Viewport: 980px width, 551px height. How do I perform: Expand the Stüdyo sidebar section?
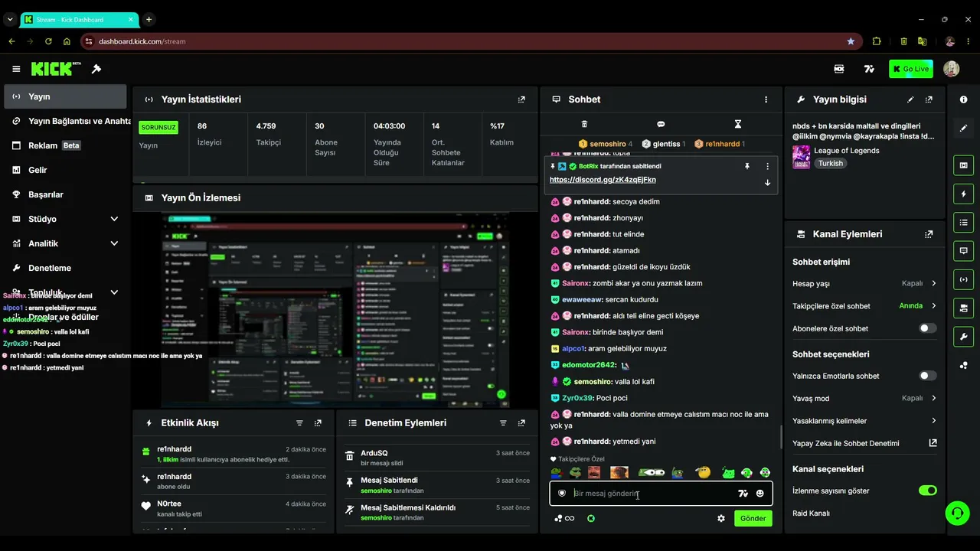(114, 219)
